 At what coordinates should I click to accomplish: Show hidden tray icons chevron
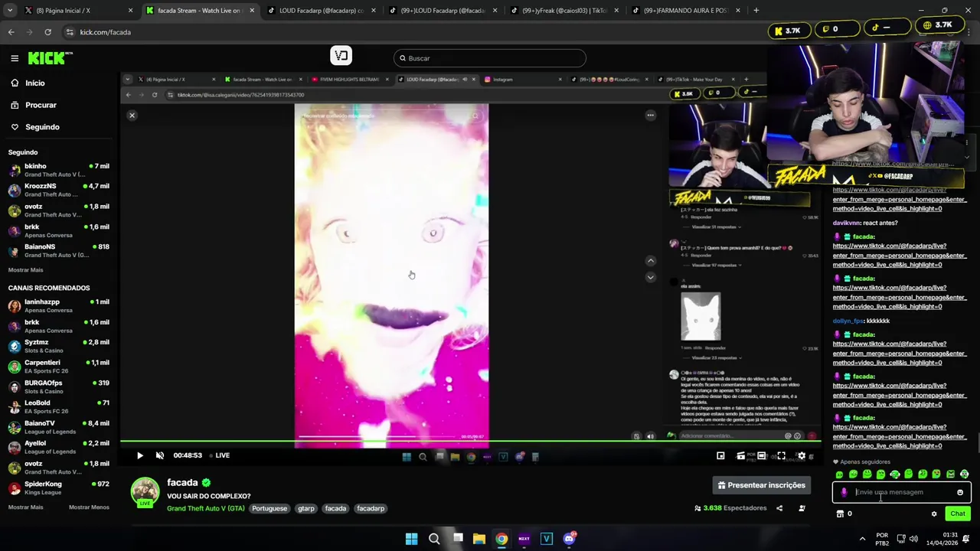point(862,538)
